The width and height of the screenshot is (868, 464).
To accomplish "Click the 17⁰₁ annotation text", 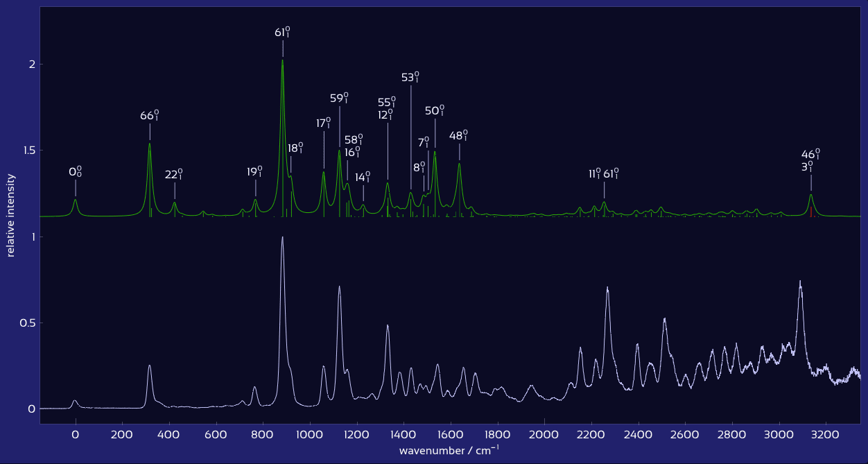I will (323, 123).
